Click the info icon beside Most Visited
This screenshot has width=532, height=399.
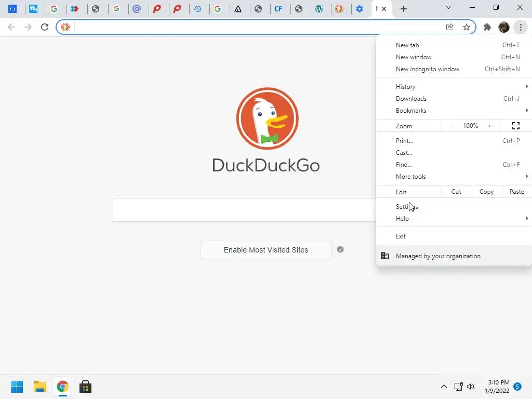[340, 249]
